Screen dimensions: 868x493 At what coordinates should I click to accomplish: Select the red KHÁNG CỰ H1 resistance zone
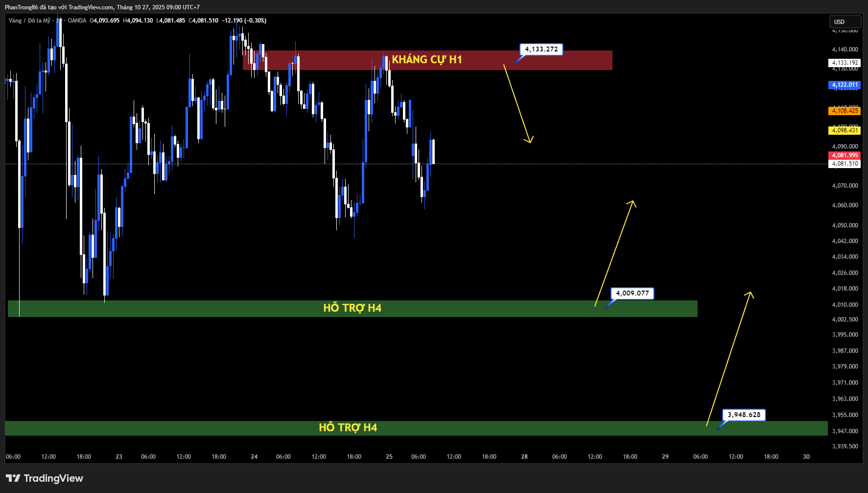coord(539,61)
